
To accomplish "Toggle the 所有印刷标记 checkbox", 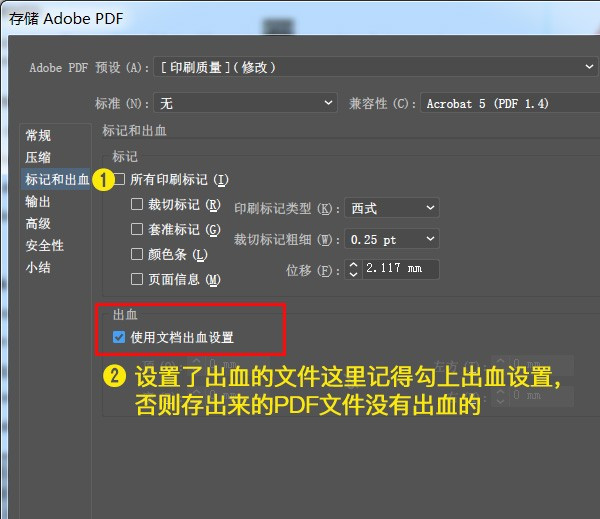I will pos(120,179).
